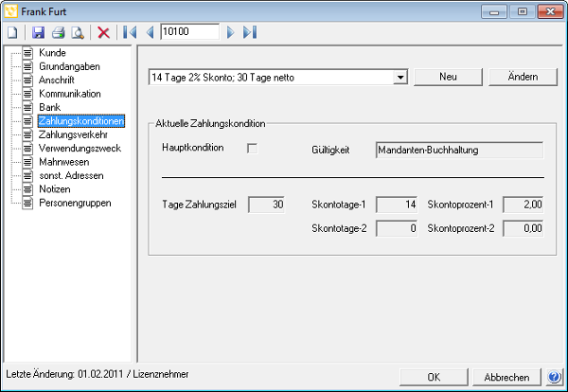Image resolution: width=568 pixels, height=392 pixels.
Task: Go to previous record arrow
Action: pyautogui.click(x=150, y=32)
